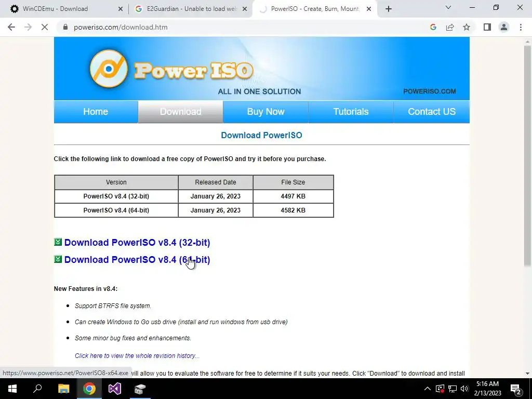Open a new tab with the plus button
532x399 pixels.
(389, 9)
